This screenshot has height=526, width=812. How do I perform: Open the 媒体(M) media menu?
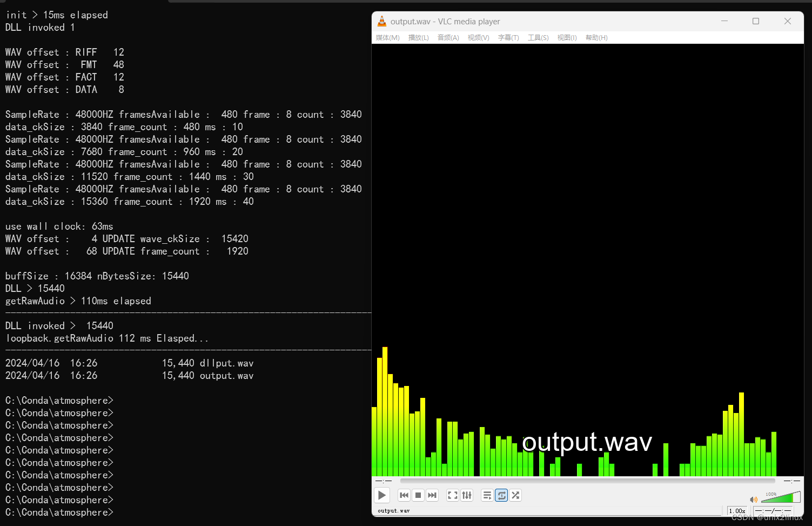(x=387, y=37)
